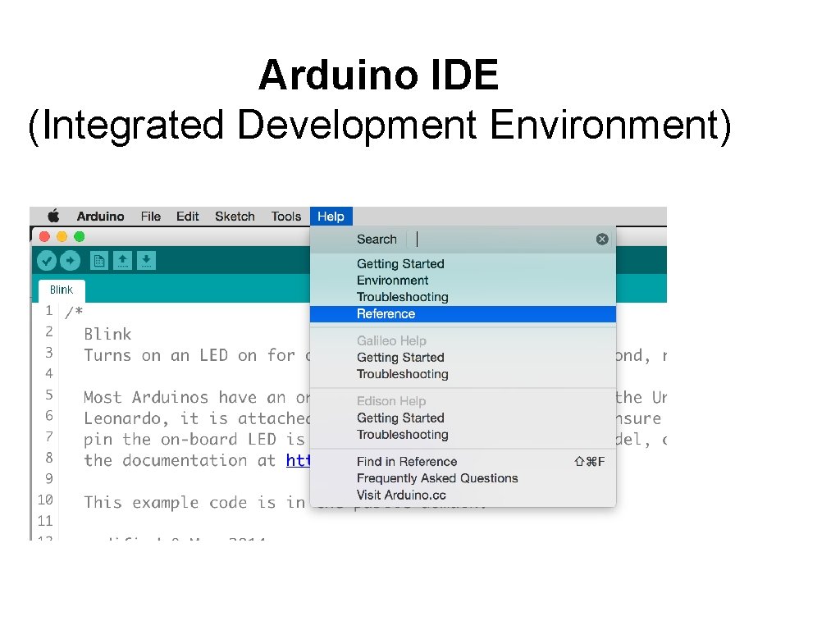This screenshot has height=630, width=840.
Task: Click the red close window button
Action: (x=45, y=237)
